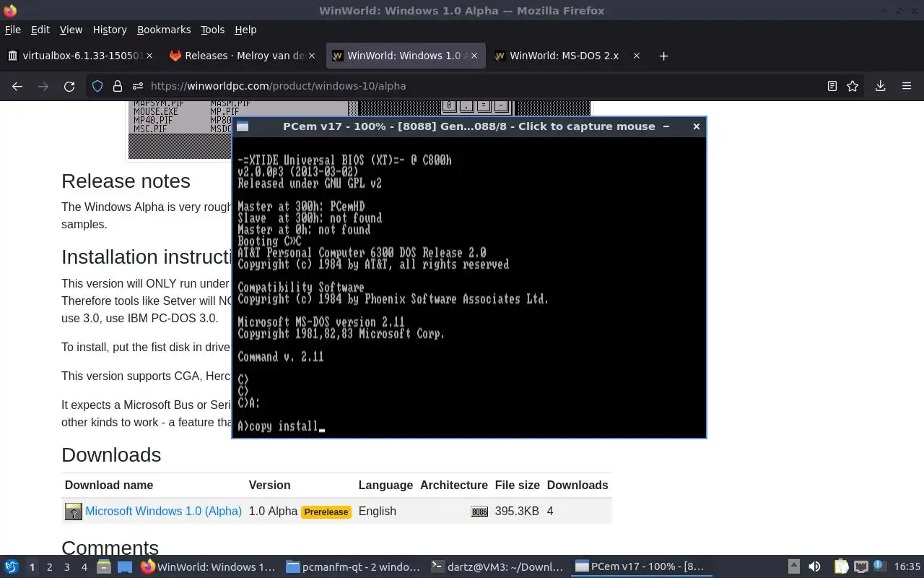Open the Edit menu
Viewport: 924px width, 578px height.
(x=40, y=30)
